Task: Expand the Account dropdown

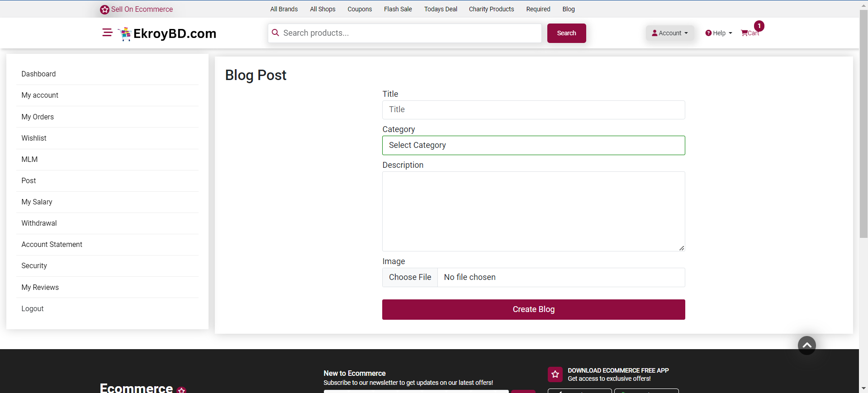Action: [669, 33]
